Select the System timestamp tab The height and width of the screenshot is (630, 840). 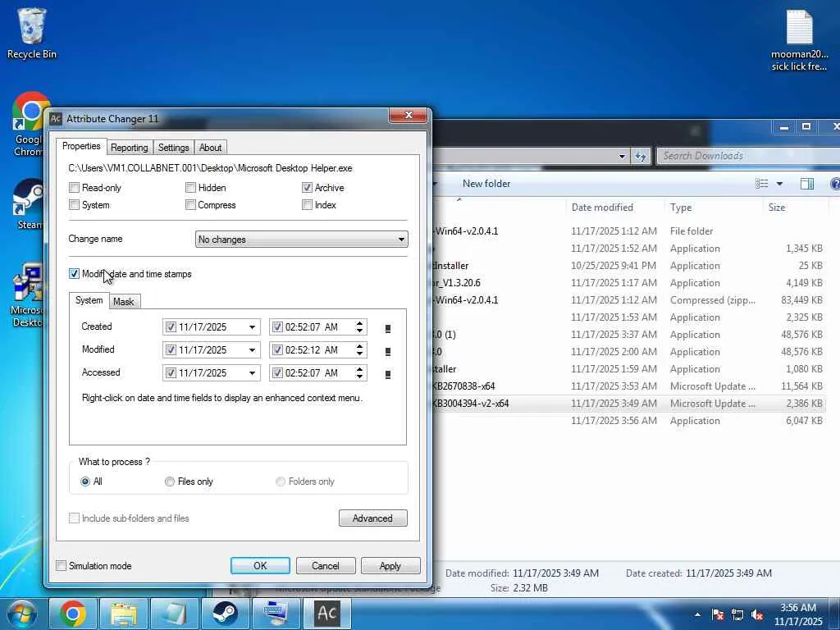click(89, 300)
